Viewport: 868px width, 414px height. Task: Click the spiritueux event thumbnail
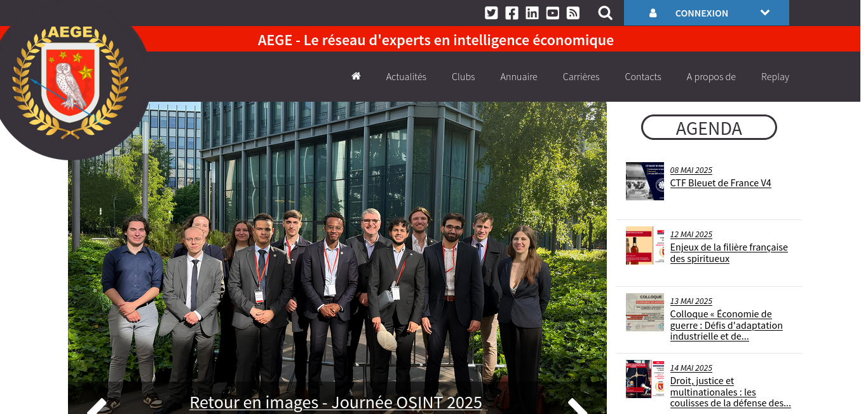[645, 245]
